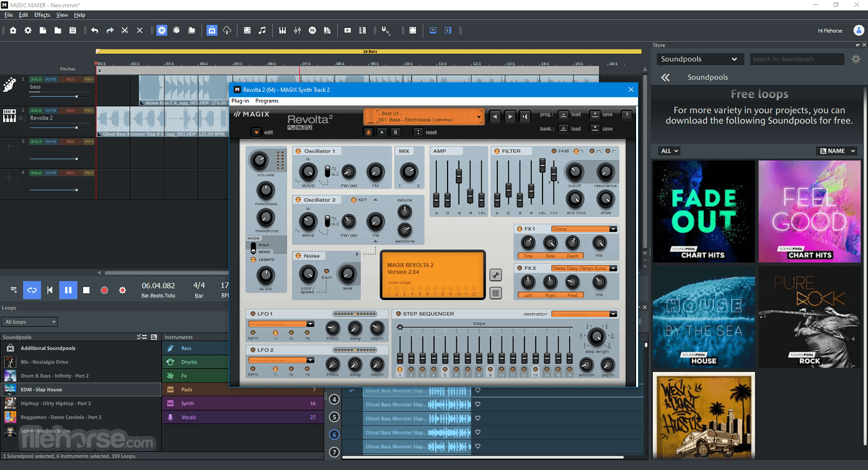868x470 pixels.
Task: Open the View menu
Action: (62, 14)
